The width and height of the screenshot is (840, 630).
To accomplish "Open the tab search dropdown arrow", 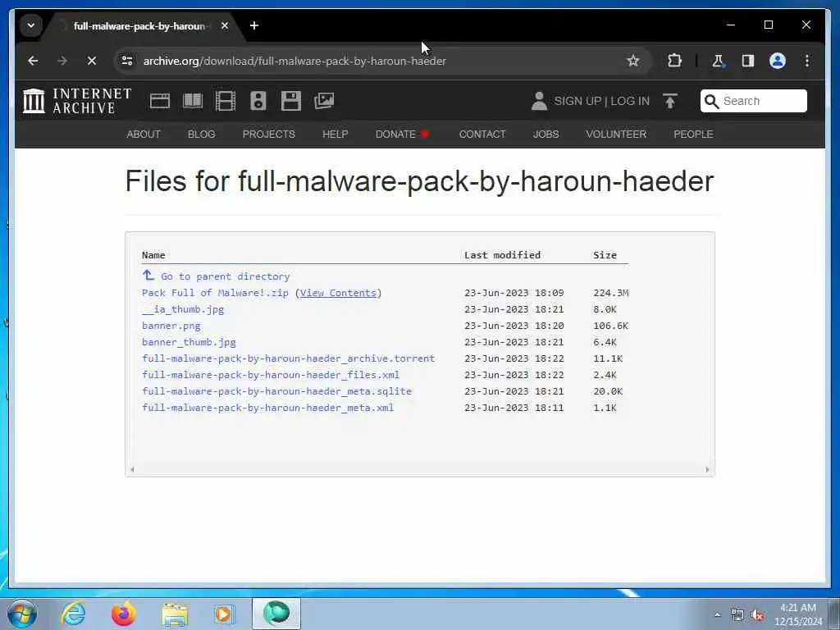I will [31, 25].
